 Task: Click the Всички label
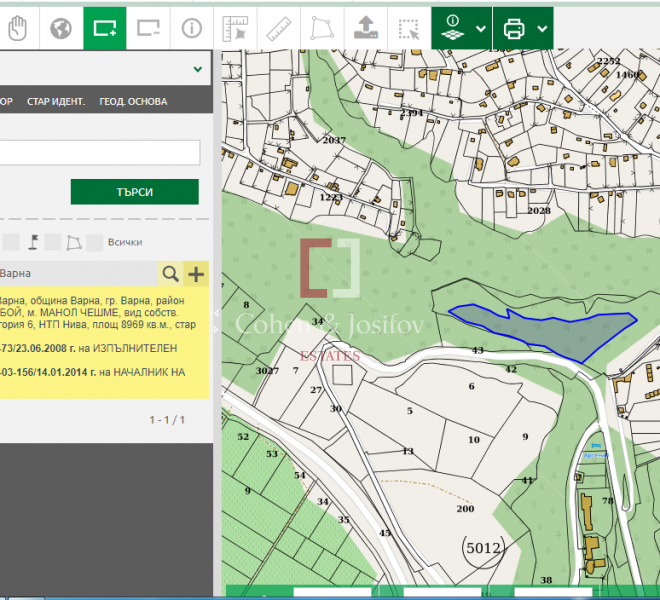point(125,242)
